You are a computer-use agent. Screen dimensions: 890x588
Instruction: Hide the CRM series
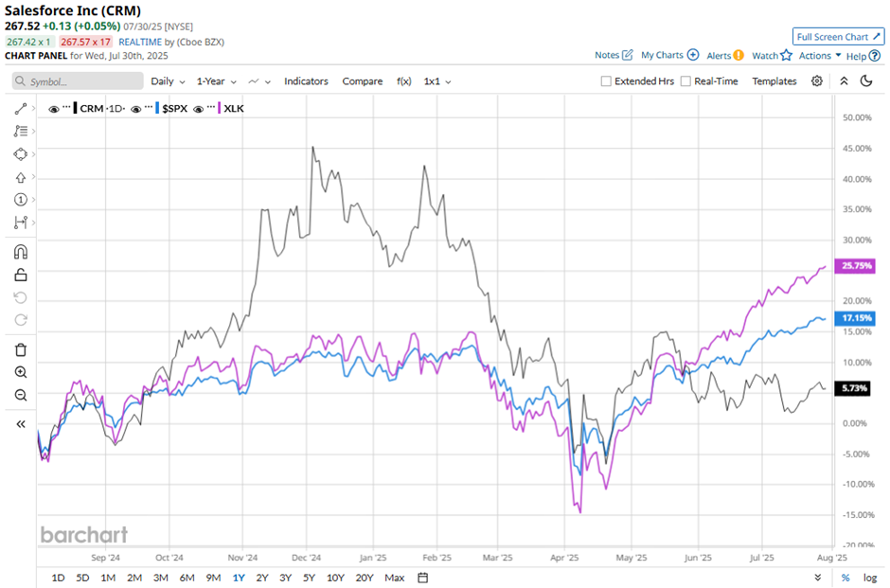click(x=54, y=109)
